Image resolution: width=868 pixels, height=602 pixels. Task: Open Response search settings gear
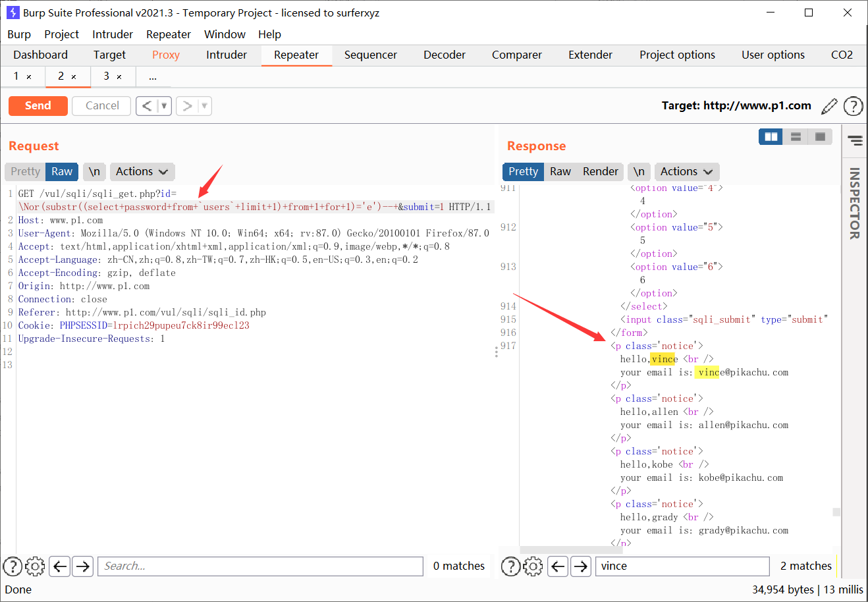point(533,566)
